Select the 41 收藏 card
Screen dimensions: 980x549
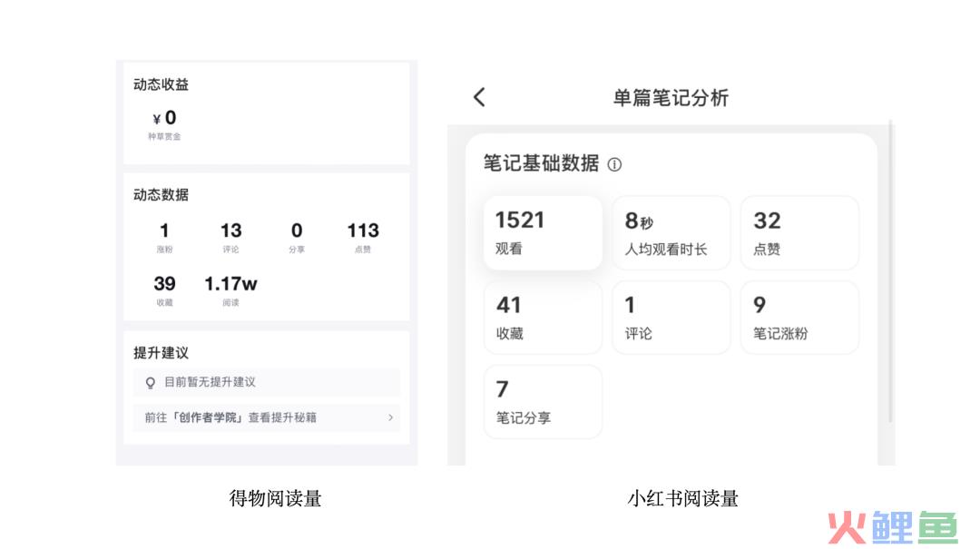click(x=544, y=318)
